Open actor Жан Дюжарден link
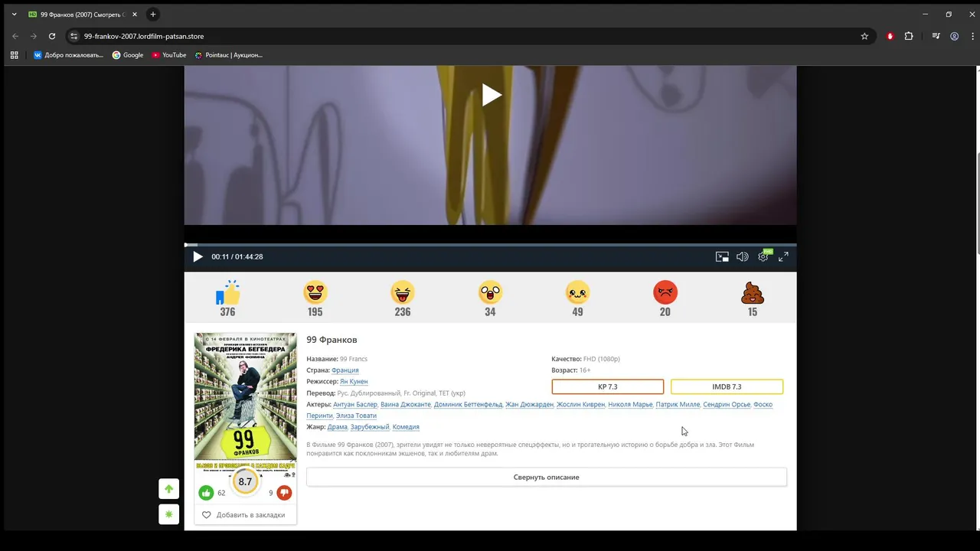 point(529,405)
